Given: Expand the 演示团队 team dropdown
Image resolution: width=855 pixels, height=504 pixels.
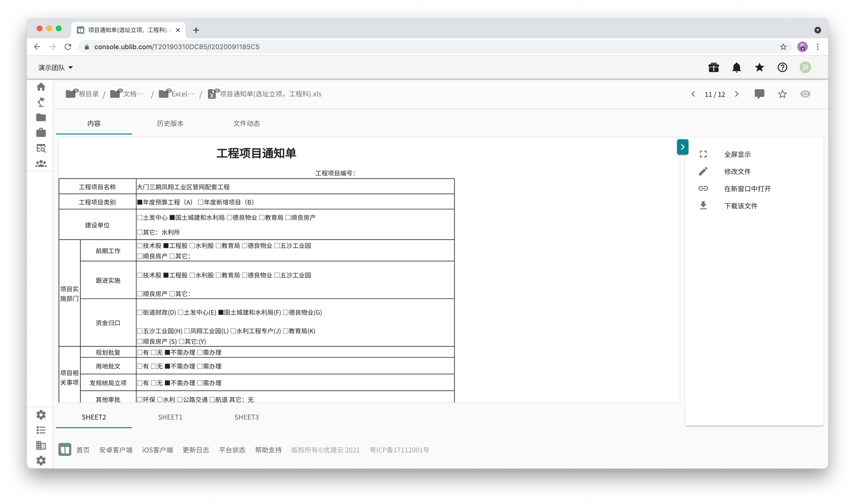Looking at the screenshot, I should tap(56, 67).
